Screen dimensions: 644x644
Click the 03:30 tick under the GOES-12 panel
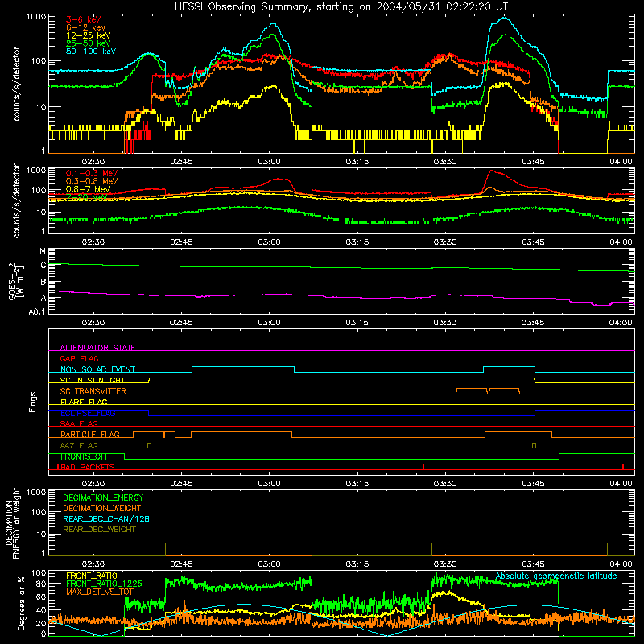[x=445, y=323]
